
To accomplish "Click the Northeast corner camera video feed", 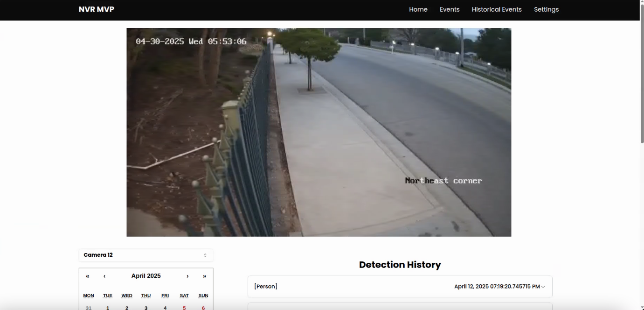I will click(x=319, y=132).
